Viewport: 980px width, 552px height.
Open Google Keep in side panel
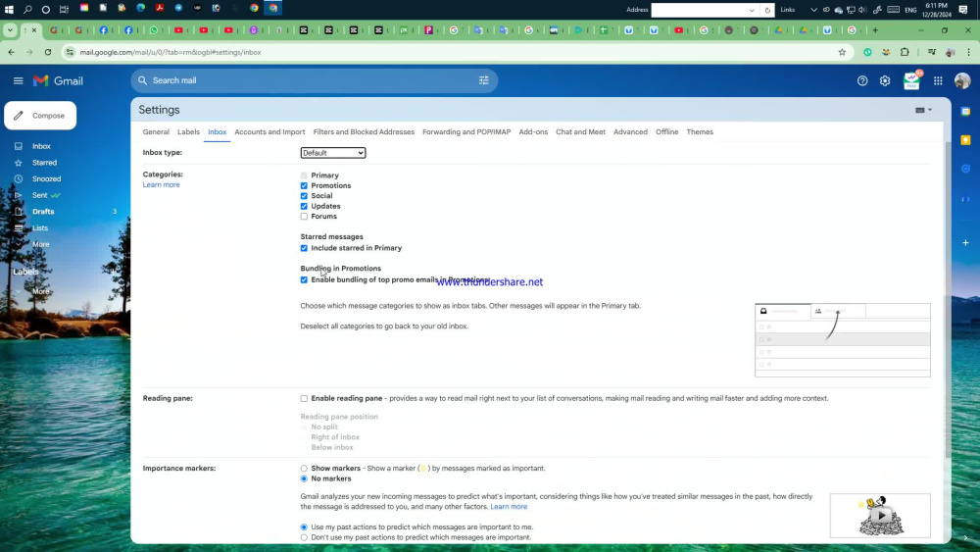965,140
